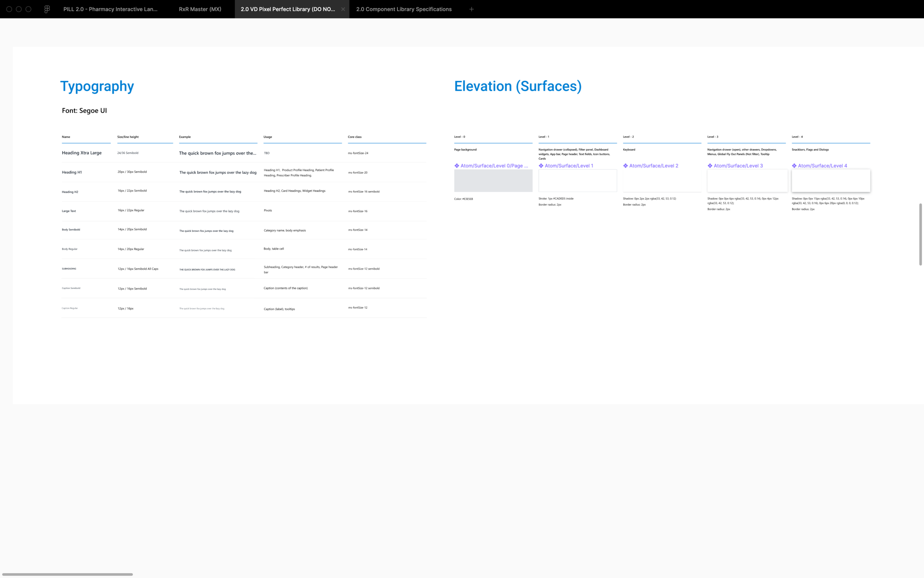Select the Atom/Surface/Level 3 label

(738, 166)
